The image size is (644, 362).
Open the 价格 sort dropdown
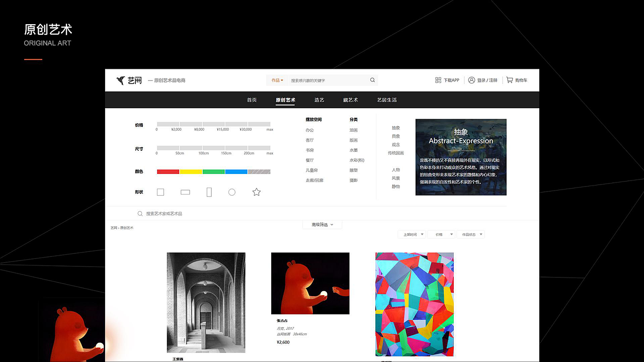tap(441, 234)
